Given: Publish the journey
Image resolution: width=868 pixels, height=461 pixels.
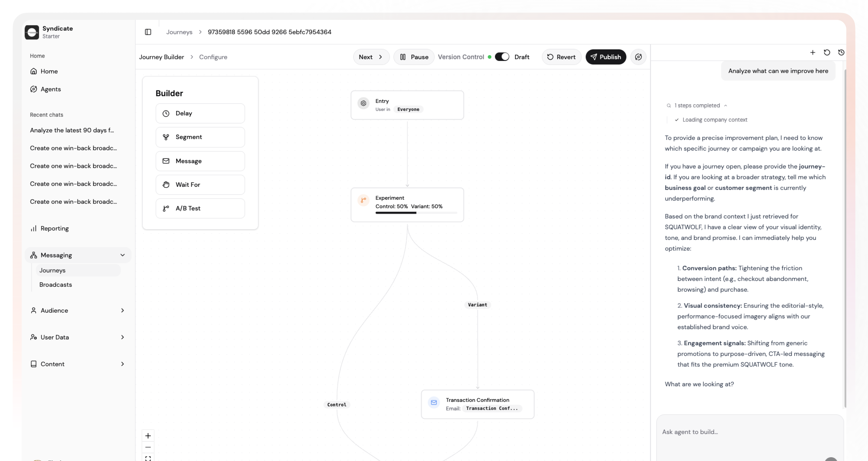Looking at the screenshot, I should [605, 57].
